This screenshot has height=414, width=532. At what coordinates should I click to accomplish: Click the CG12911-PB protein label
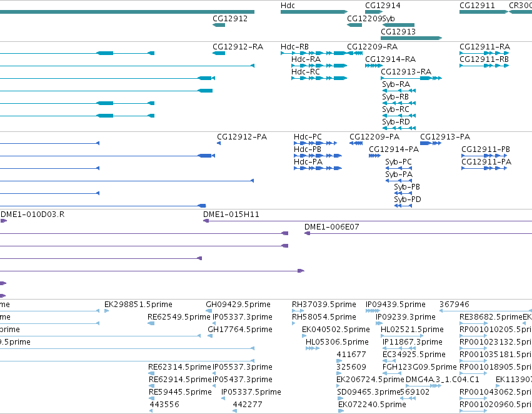tap(486, 149)
